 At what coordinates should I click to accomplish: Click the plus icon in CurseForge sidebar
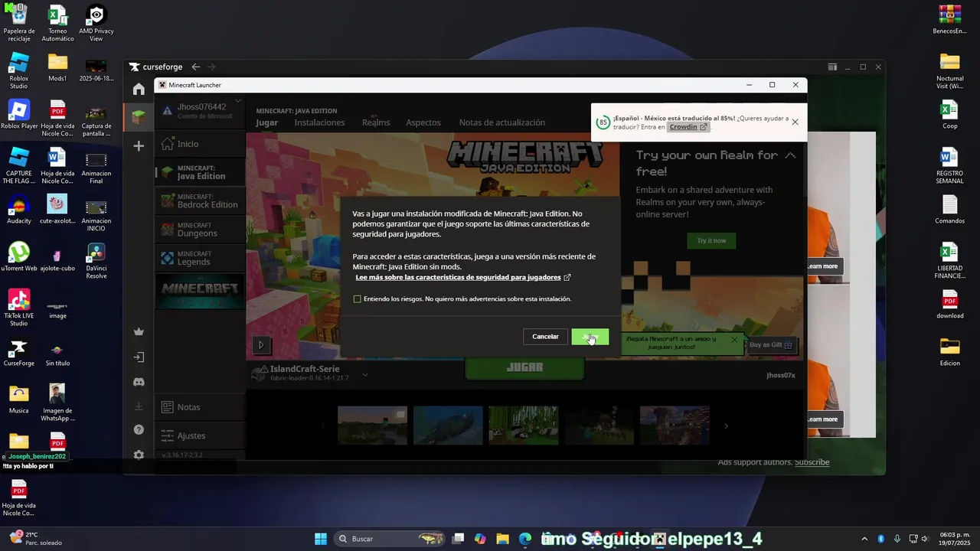139,145
